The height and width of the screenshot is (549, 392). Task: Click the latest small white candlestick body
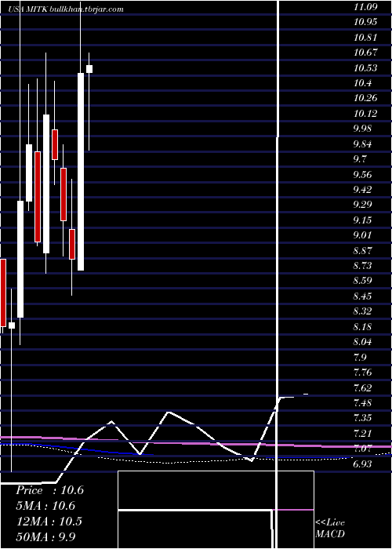coord(89,69)
